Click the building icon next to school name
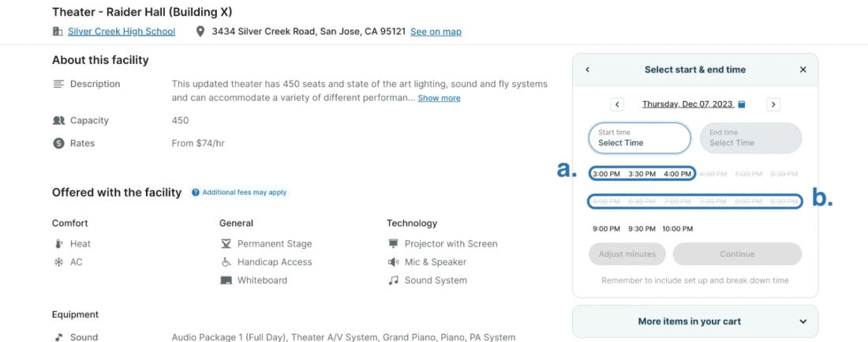 pyautogui.click(x=57, y=32)
